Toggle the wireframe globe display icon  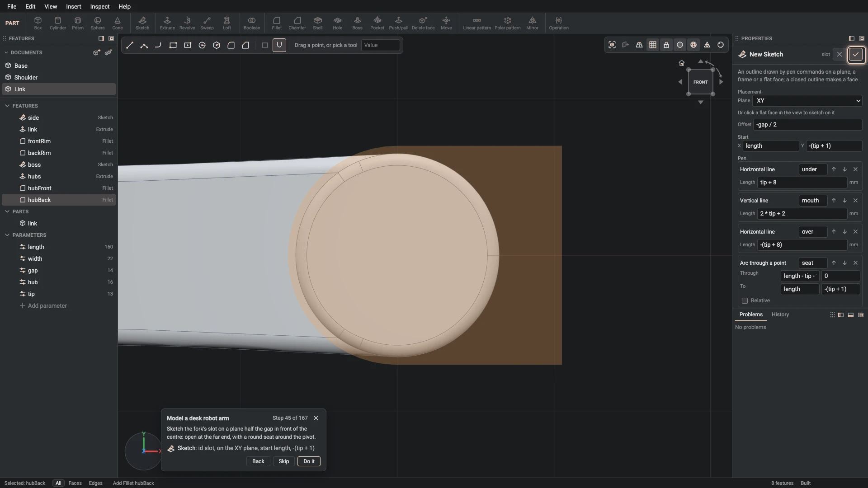(x=693, y=45)
